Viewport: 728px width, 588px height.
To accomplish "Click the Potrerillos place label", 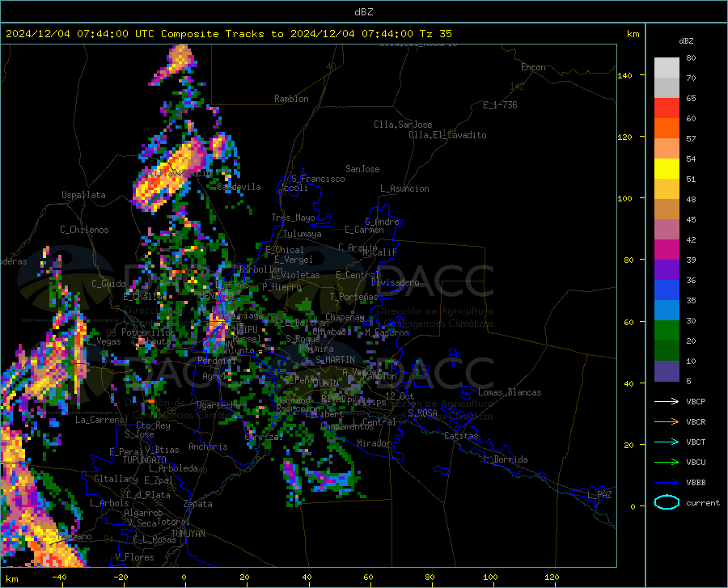I will [x=148, y=332].
